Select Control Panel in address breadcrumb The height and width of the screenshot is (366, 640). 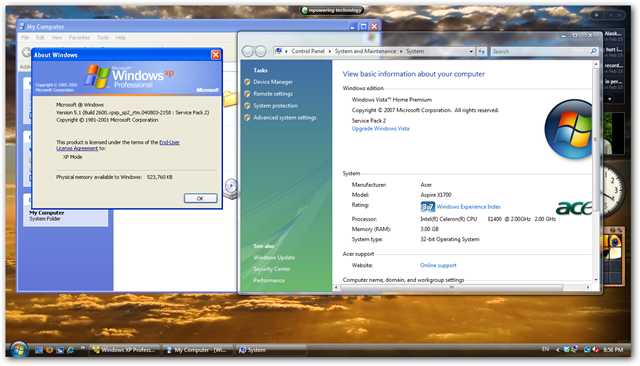pyautogui.click(x=308, y=51)
